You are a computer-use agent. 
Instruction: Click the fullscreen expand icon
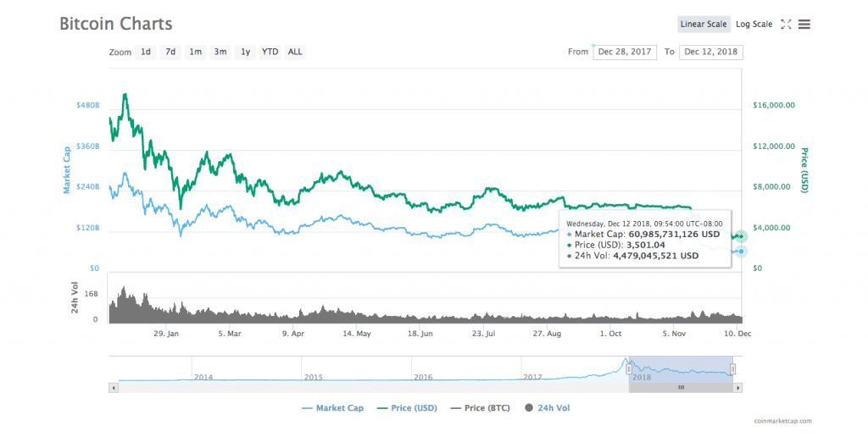(x=786, y=25)
